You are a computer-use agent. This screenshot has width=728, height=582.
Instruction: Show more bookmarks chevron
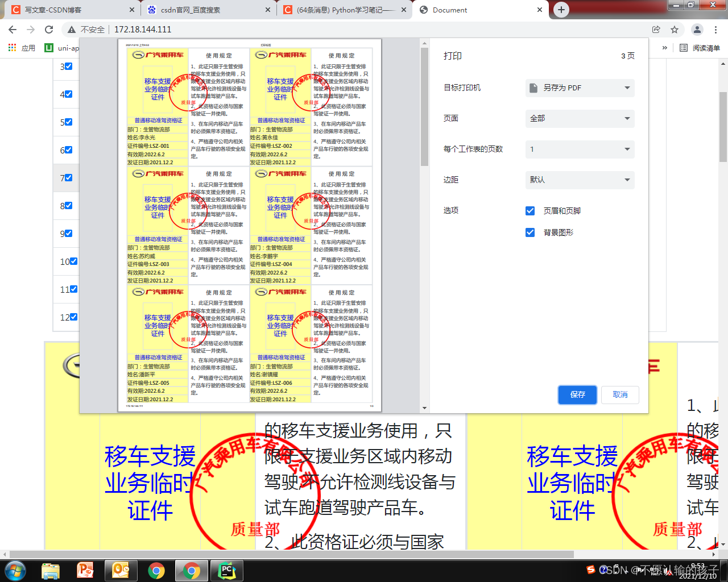click(x=664, y=48)
